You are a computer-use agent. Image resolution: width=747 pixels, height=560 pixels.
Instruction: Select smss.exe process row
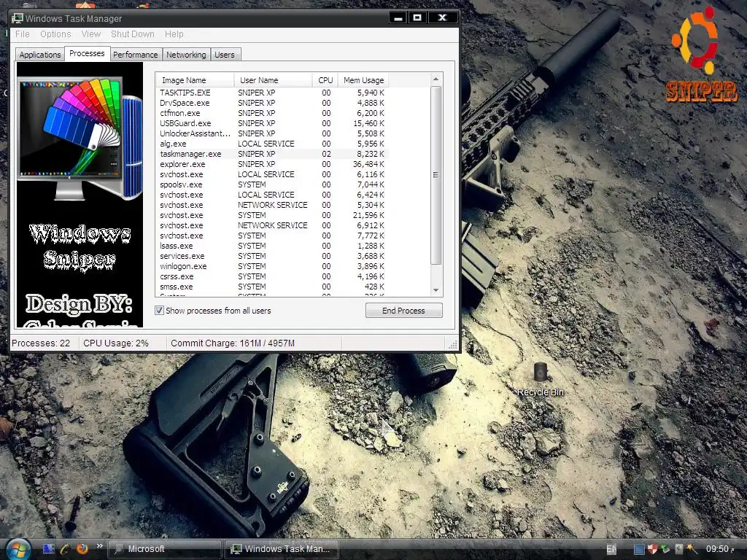[272, 287]
